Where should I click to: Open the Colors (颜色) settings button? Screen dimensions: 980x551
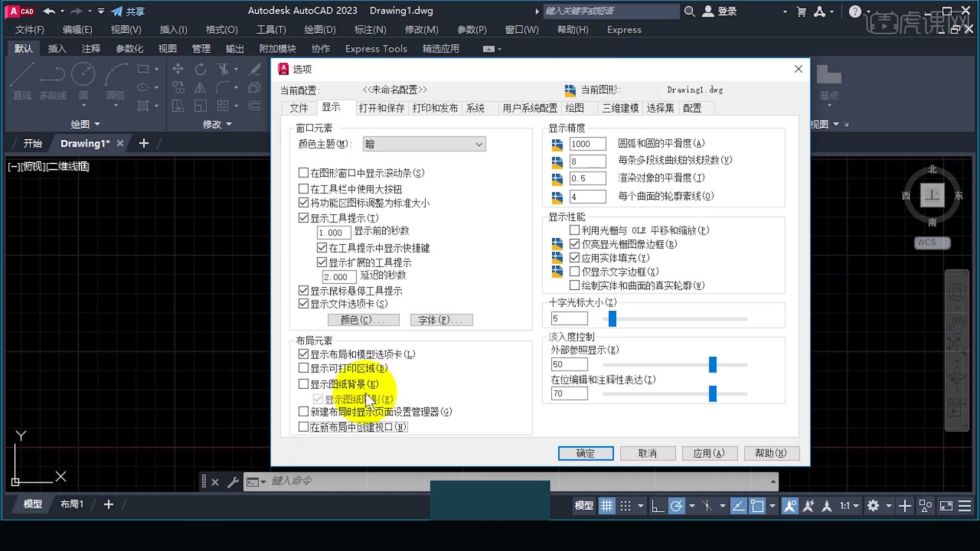click(363, 320)
